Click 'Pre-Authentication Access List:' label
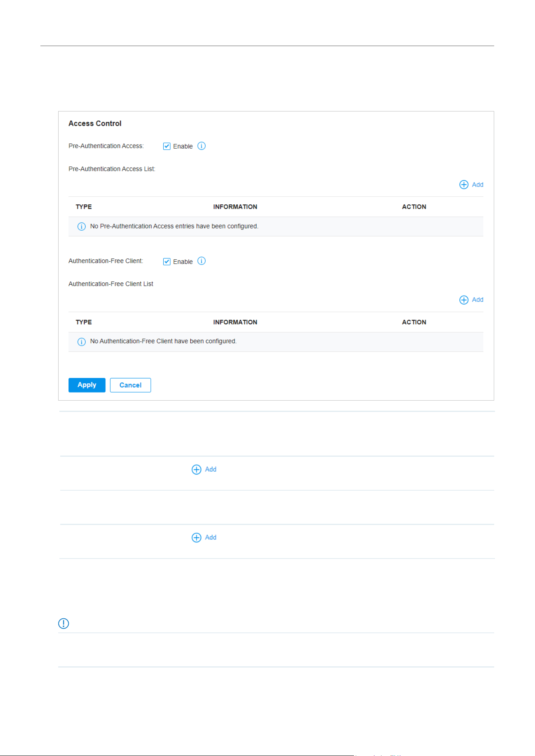535x756 pixels. [x=112, y=169]
